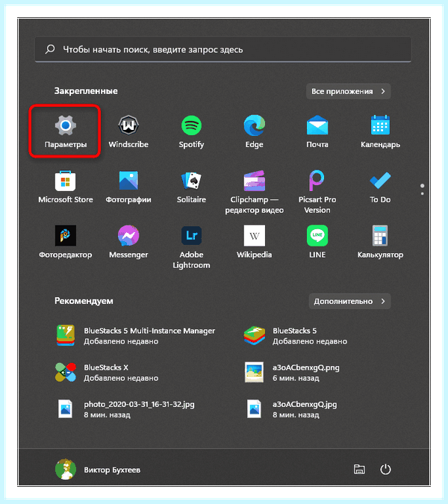448x504 pixels.
Task: Open Messenger from pinned apps
Action: pyautogui.click(x=128, y=242)
